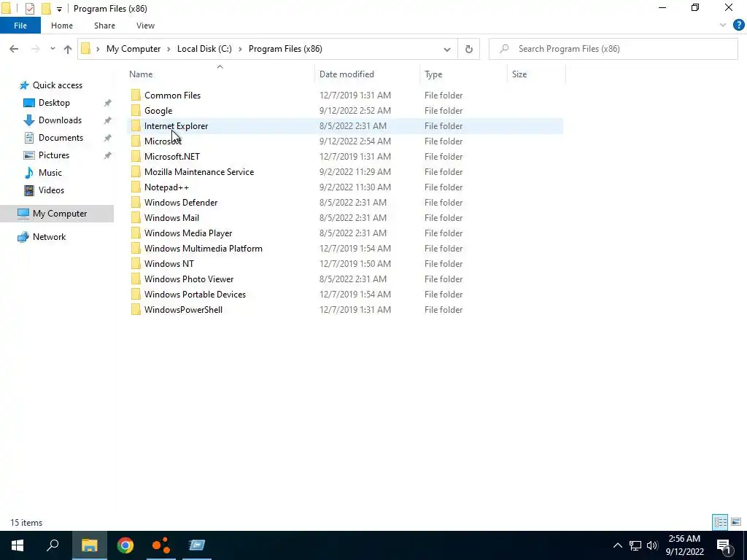Select Local Disk (C:) in the breadcrumb
This screenshot has width=747, height=560.
click(204, 49)
